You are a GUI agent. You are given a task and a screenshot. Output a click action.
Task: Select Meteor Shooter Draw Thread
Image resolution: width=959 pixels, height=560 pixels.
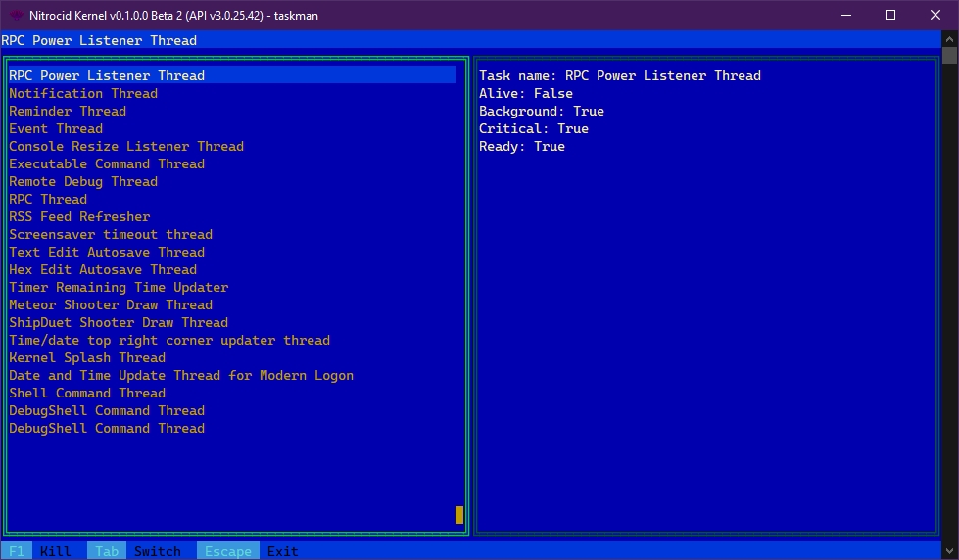(x=111, y=305)
